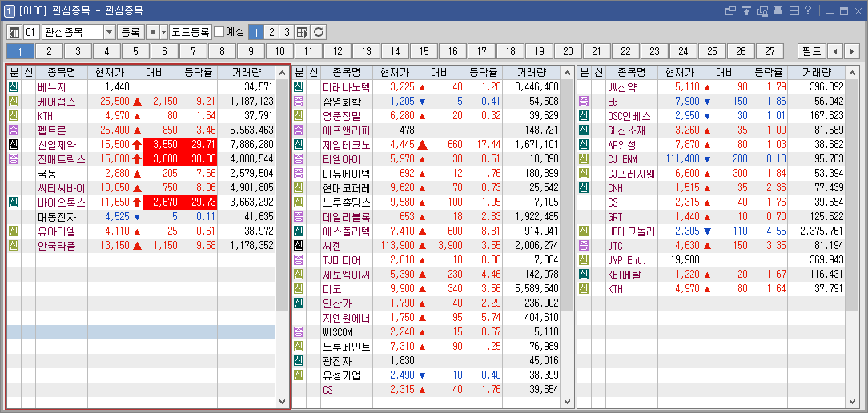Toggle the side panel icon beside the 01 field
This screenshot has height=413, width=868.
(x=14, y=32)
